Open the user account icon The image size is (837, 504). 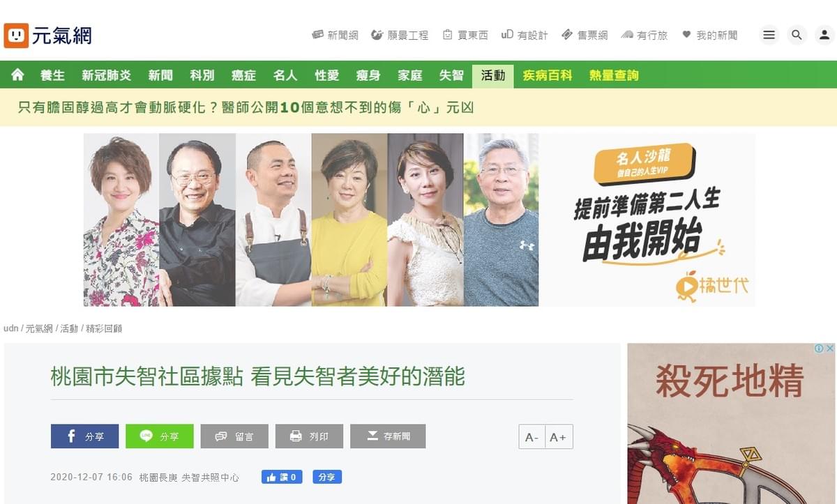[x=824, y=35]
